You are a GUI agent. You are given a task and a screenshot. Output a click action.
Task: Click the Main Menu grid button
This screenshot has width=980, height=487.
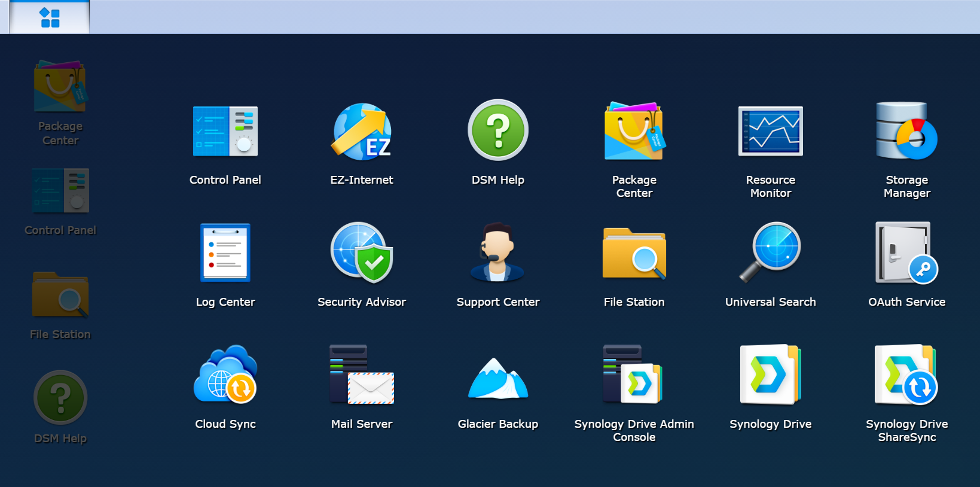point(50,17)
